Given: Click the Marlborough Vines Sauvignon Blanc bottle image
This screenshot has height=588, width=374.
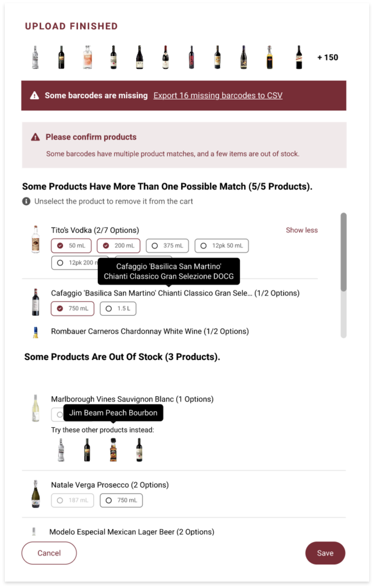Looking at the screenshot, I should [x=36, y=408].
